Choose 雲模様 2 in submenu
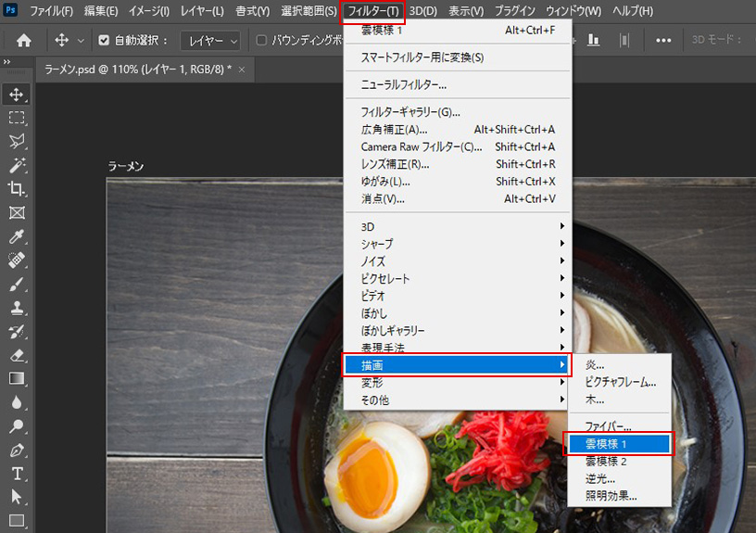The image size is (756, 533). (619, 462)
